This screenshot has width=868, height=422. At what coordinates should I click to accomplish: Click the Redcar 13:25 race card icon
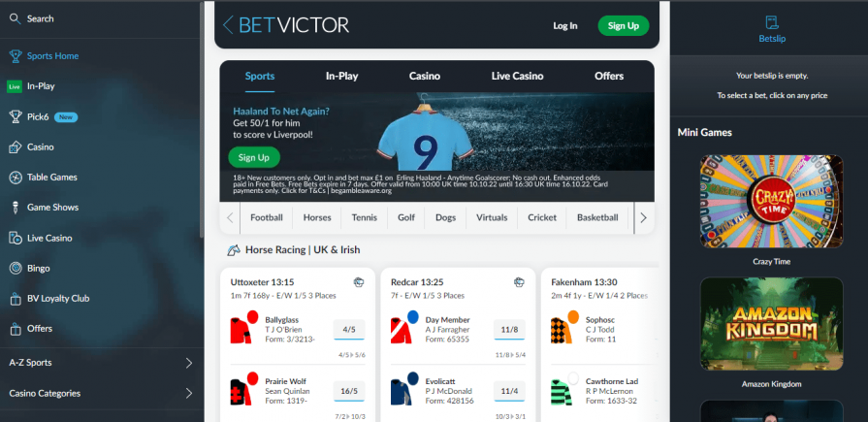coord(519,282)
